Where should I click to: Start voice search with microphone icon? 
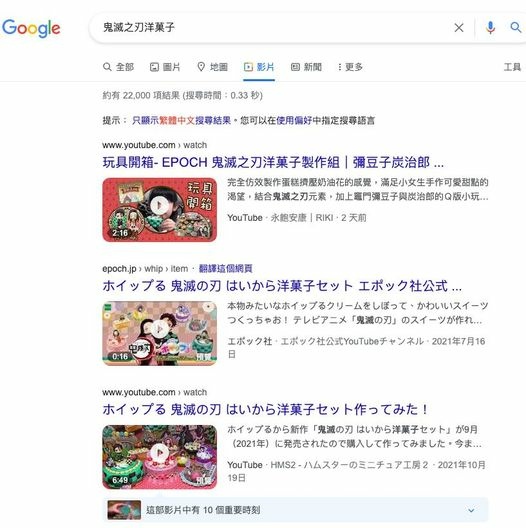point(490,28)
